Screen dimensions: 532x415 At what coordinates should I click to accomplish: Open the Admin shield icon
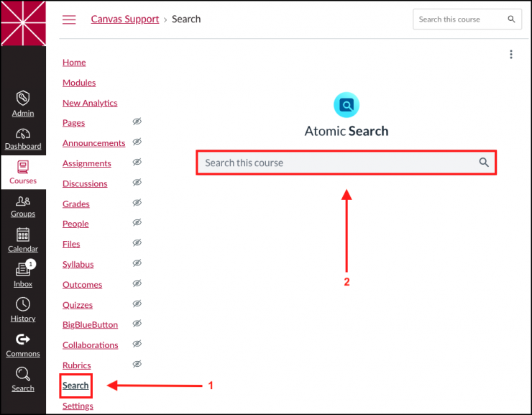click(x=23, y=99)
